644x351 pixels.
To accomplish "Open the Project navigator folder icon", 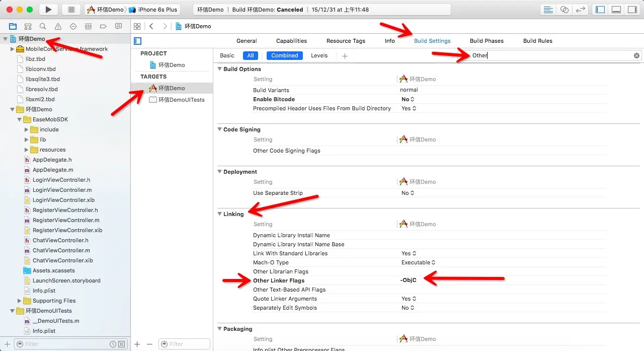I will [13, 26].
